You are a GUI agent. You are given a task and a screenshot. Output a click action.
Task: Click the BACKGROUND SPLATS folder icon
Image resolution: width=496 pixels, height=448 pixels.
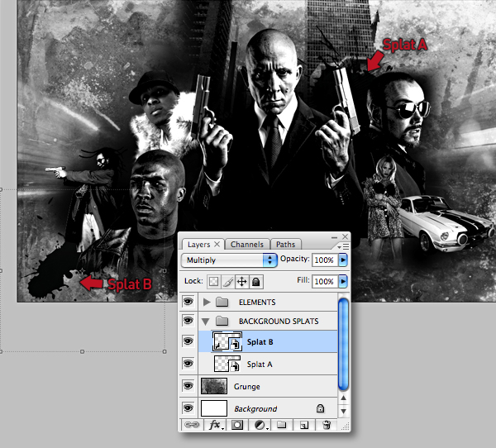tap(222, 322)
